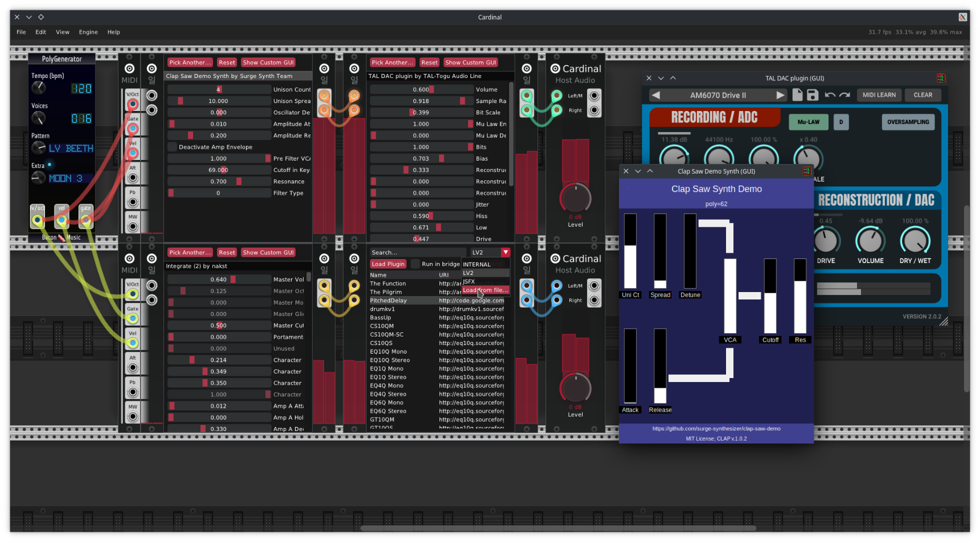The image size is (980, 542).
Task: Click the plugin Search... field
Action: (418, 252)
